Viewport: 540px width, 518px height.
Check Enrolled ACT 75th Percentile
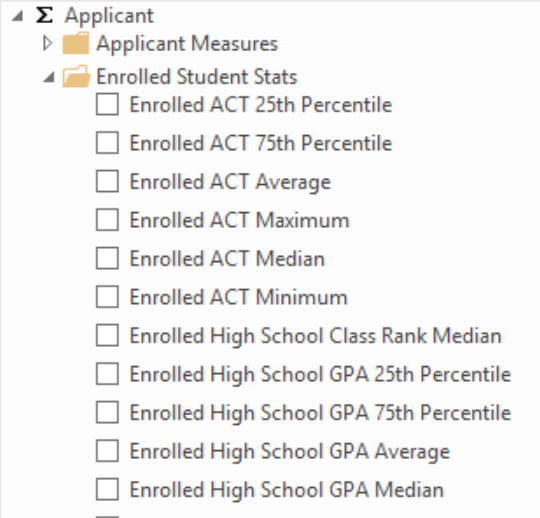107,143
